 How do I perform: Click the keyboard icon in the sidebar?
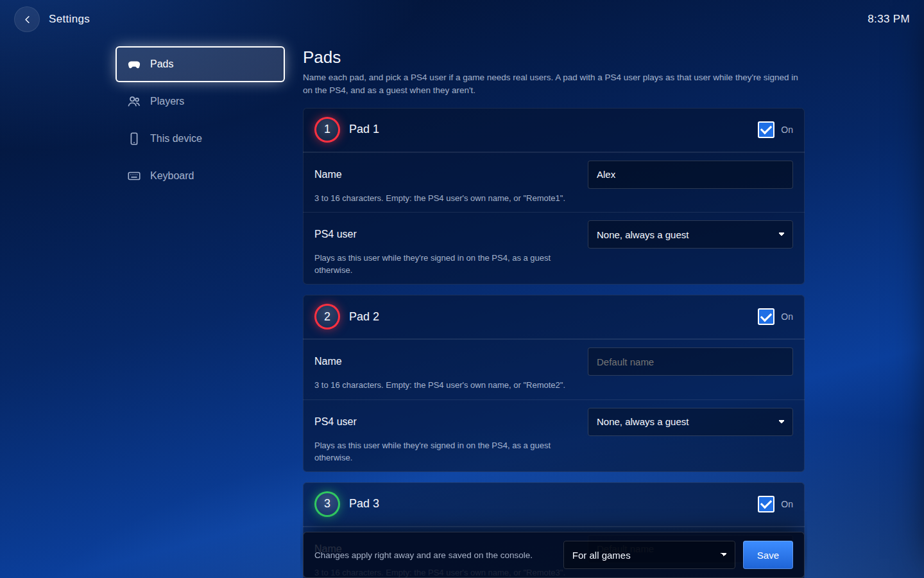[134, 176]
